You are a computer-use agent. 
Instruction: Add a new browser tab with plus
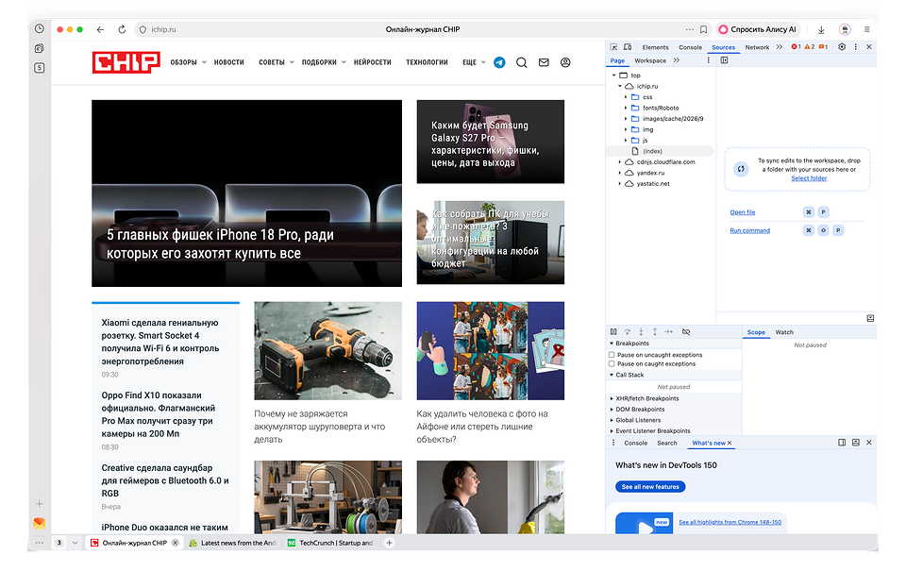click(390, 543)
